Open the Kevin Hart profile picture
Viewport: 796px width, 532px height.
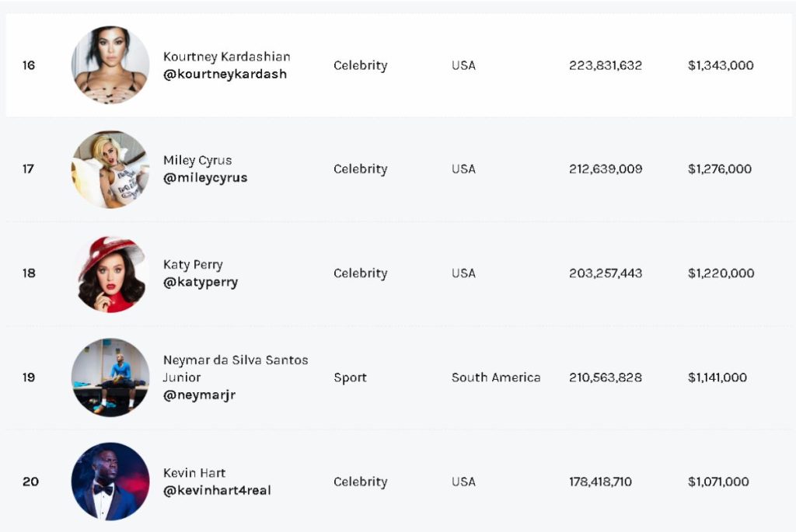pos(110,482)
